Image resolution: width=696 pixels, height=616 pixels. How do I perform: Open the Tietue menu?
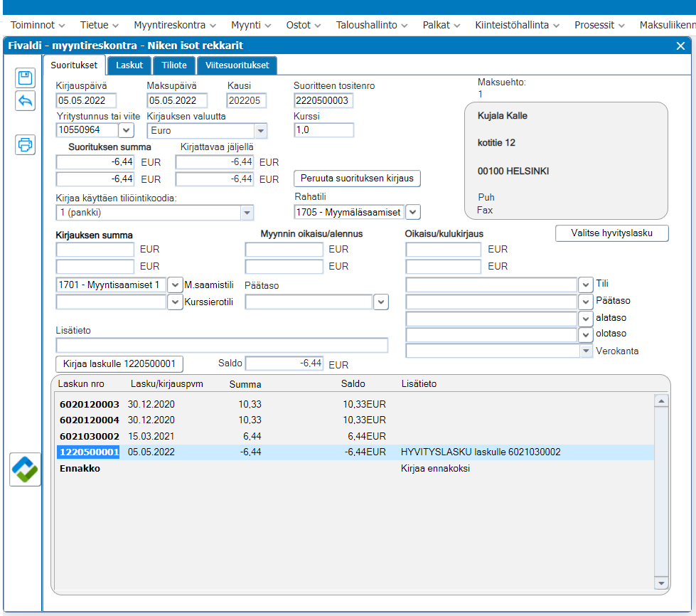click(99, 26)
